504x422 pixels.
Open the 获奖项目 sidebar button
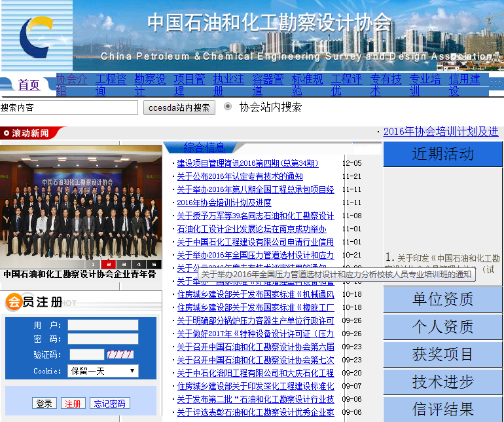tap(442, 355)
